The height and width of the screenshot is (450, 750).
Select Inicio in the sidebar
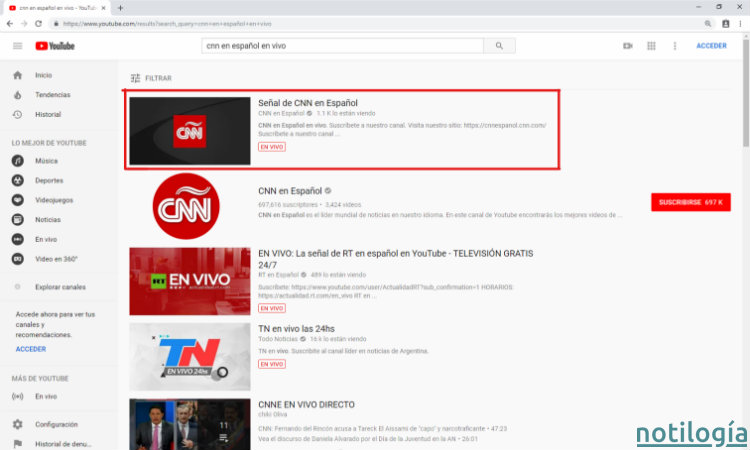point(44,75)
